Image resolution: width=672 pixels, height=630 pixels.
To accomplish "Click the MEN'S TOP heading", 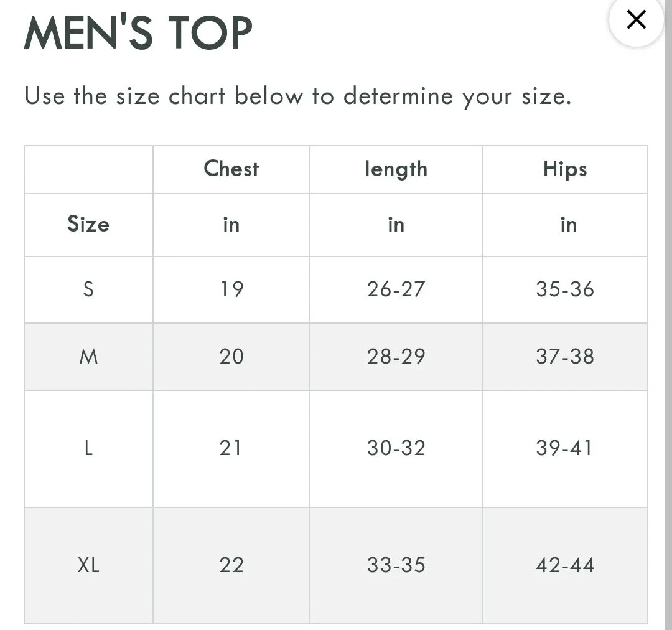I will 138,32.
